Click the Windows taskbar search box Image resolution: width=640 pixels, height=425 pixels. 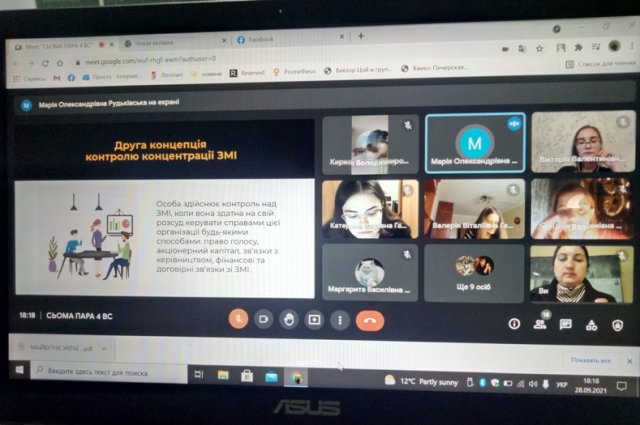click(x=109, y=372)
